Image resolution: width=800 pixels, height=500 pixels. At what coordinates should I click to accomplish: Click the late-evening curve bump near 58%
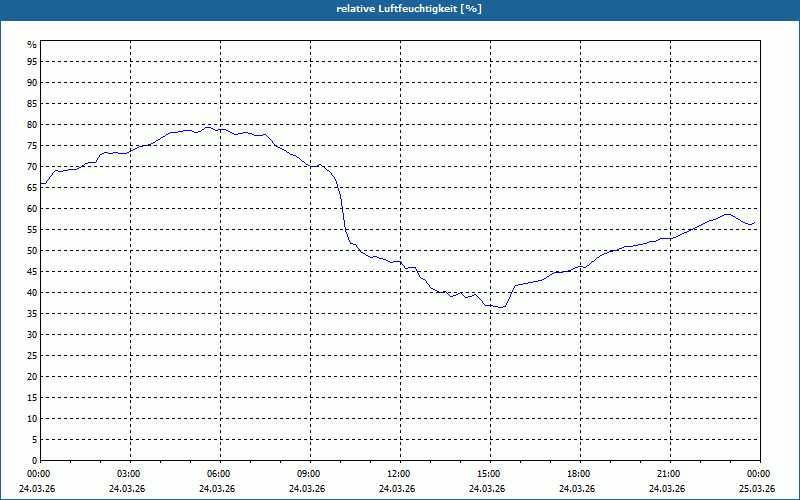coord(727,215)
